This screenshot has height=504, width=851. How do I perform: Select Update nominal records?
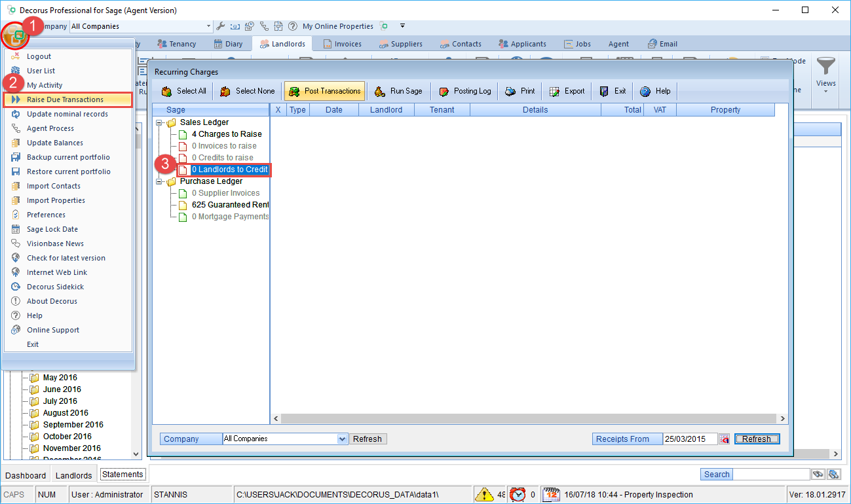click(x=69, y=114)
